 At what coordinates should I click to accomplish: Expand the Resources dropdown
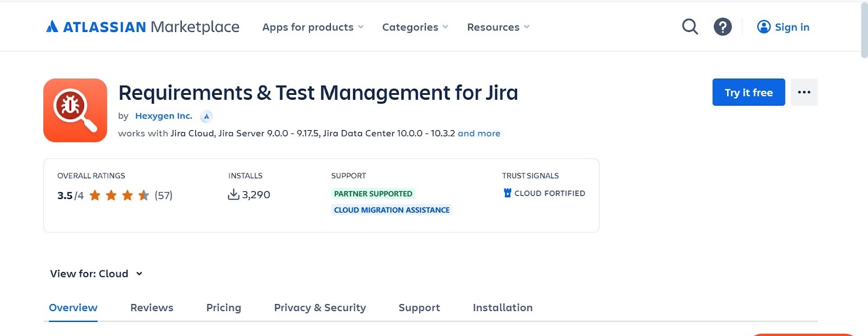[498, 27]
